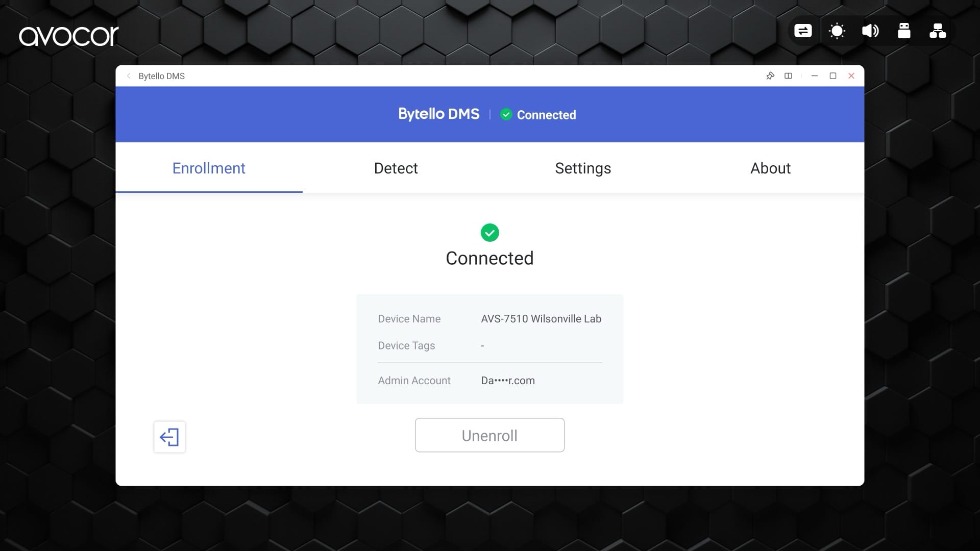980x551 pixels.
Task: Maximize the Bytello DMS window
Action: 833,76
